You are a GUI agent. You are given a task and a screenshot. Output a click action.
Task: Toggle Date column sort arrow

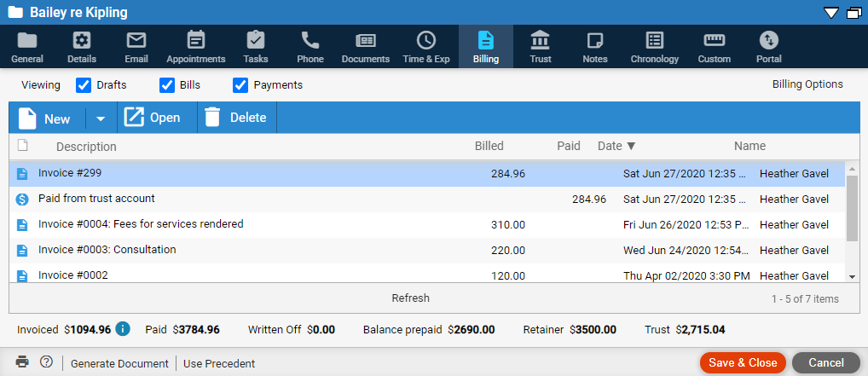pos(631,147)
